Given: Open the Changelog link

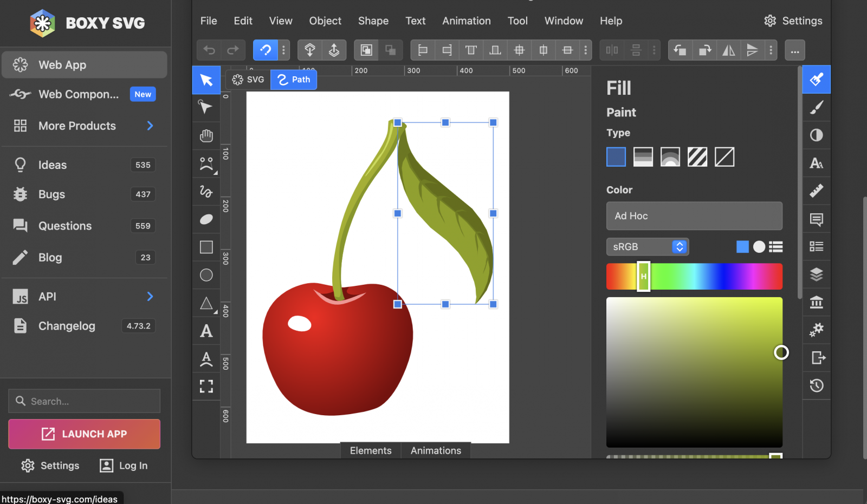Looking at the screenshot, I should 67,326.
